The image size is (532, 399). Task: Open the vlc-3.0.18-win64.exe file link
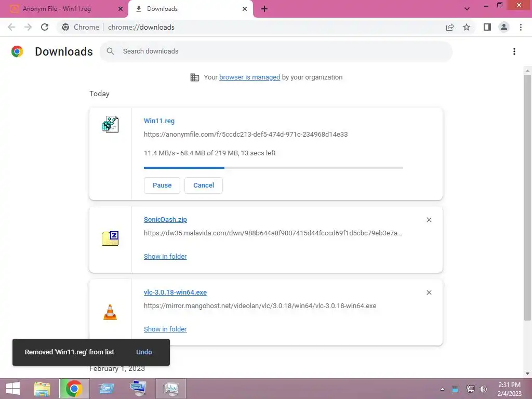[x=175, y=292]
